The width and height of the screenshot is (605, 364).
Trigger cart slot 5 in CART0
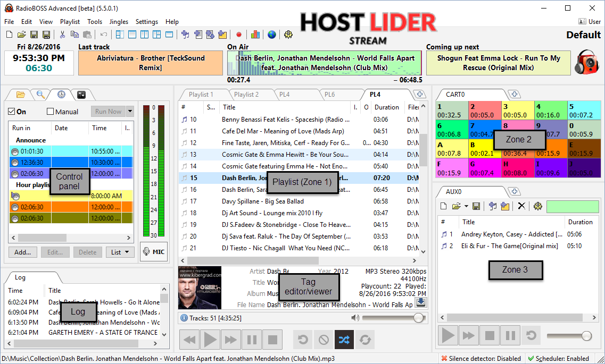pyautogui.click(x=584, y=111)
